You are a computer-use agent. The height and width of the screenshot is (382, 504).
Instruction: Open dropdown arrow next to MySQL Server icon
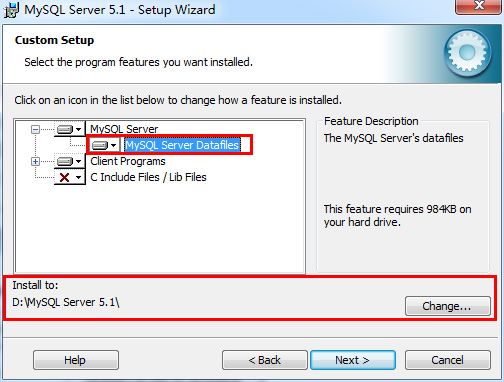coord(79,129)
